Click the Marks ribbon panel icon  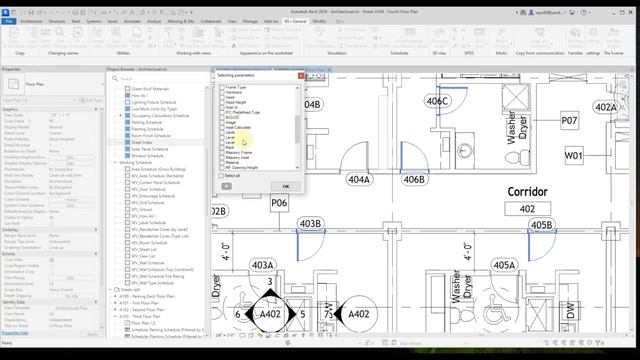[501, 33]
